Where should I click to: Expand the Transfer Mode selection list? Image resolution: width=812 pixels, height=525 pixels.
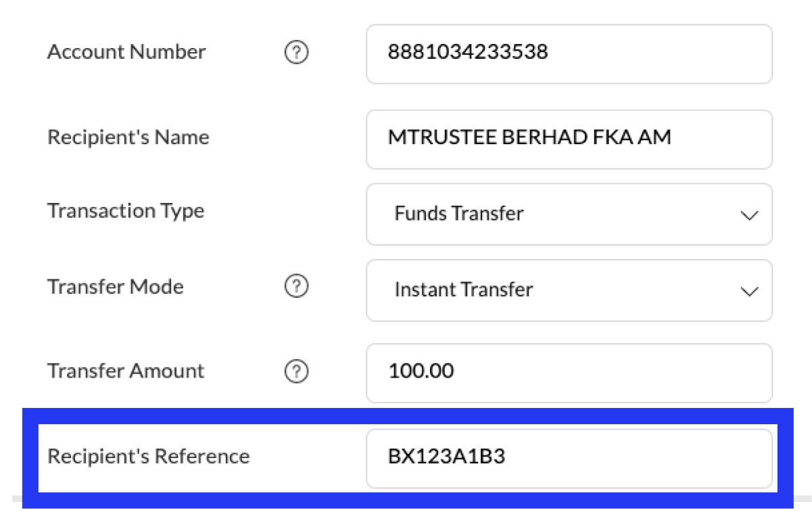tap(749, 291)
